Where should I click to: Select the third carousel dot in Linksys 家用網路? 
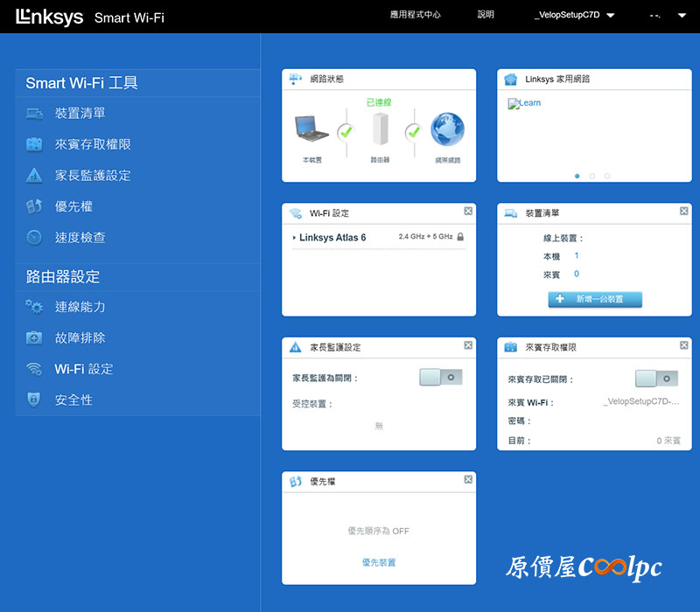tap(607, 177)
